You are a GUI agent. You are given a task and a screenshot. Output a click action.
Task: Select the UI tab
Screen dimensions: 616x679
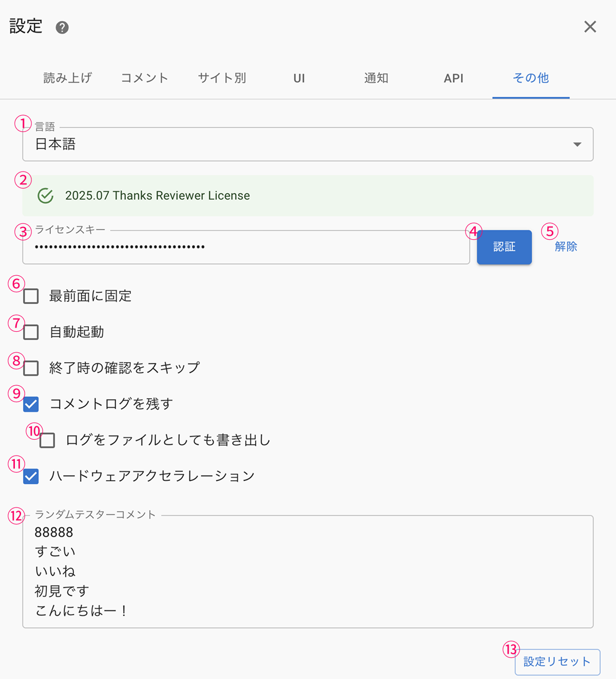299,78
